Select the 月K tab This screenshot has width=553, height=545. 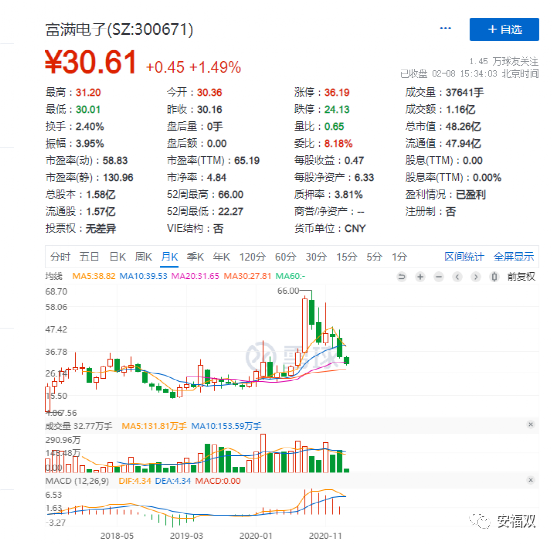point(170,257)
